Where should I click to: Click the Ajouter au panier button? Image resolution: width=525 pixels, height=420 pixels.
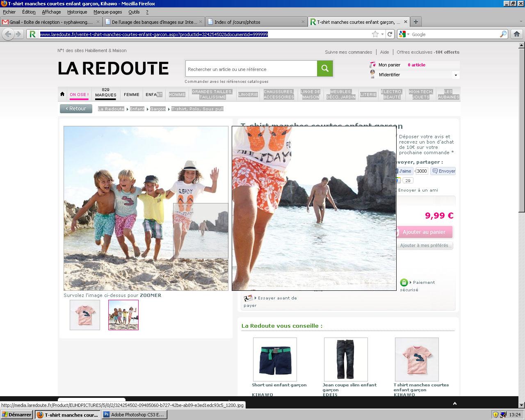[x=425, y=232]
